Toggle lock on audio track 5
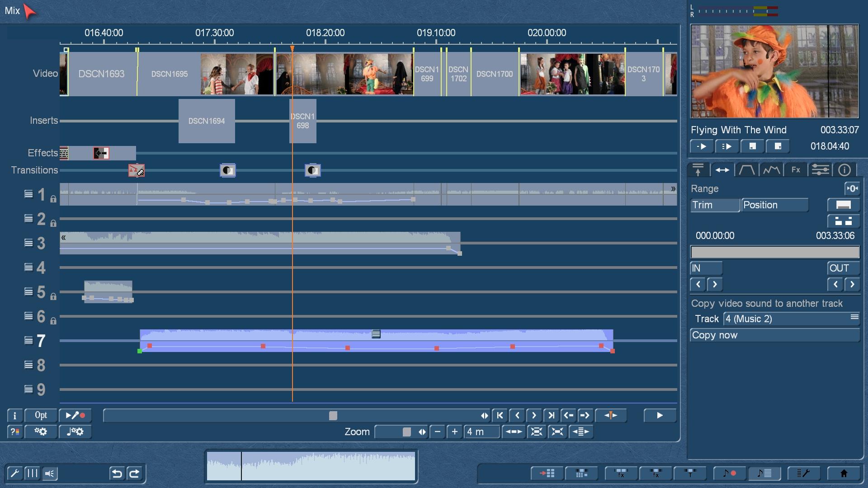Image resolution: width=868 pixels, height=488 pixels. coord(53,296)
